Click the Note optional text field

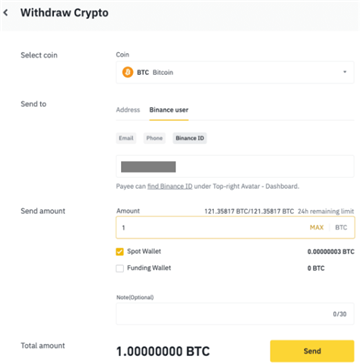[x=235, y=314]
